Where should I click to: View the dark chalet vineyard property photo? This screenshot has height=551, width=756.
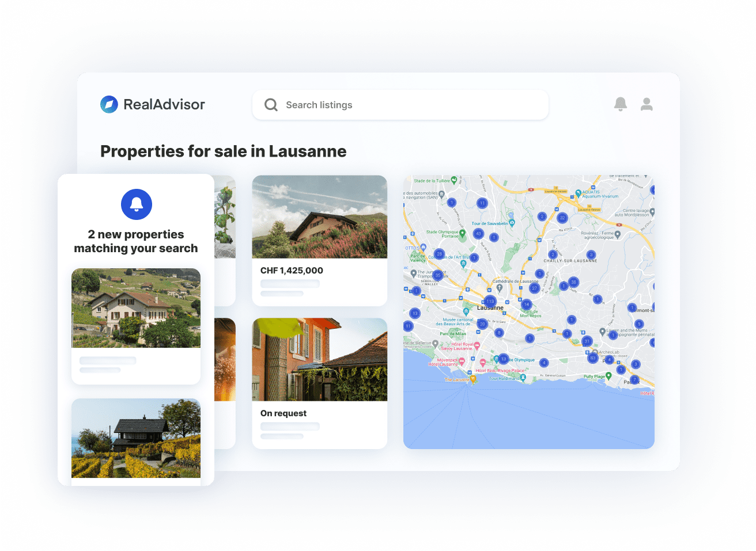tap(136, 438)
